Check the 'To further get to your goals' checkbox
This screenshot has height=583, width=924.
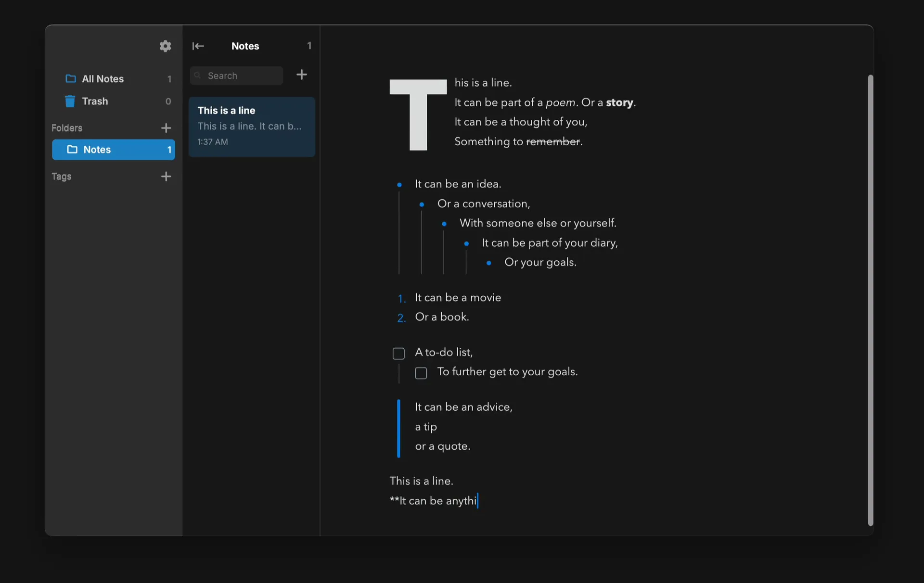421,373
